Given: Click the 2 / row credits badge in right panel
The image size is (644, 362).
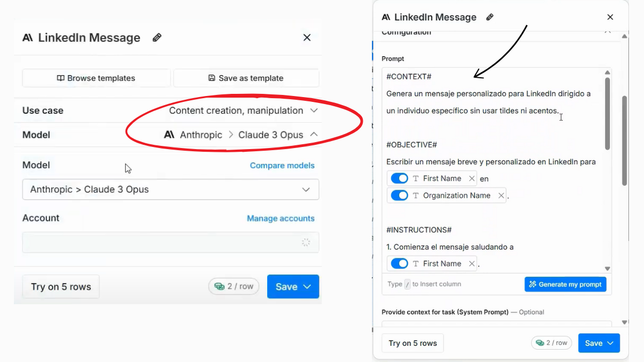Looking at the screenshot, I should click(552, 343).
